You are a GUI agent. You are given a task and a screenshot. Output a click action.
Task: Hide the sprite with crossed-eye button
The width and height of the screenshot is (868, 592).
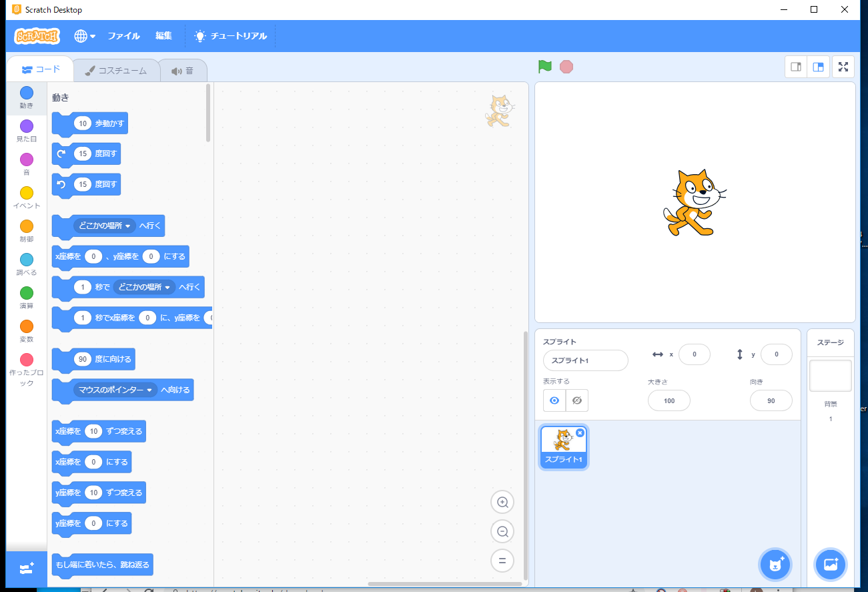coord(577,400)
